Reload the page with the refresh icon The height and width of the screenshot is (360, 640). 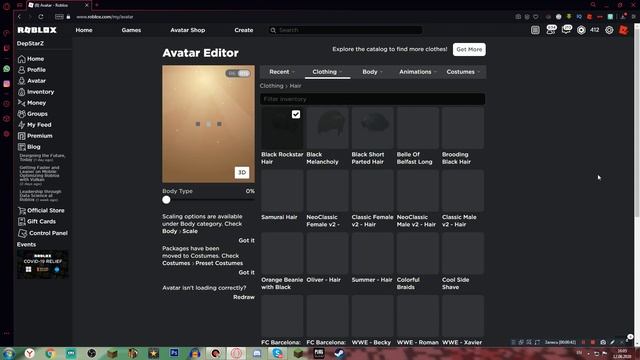(41, 17)
